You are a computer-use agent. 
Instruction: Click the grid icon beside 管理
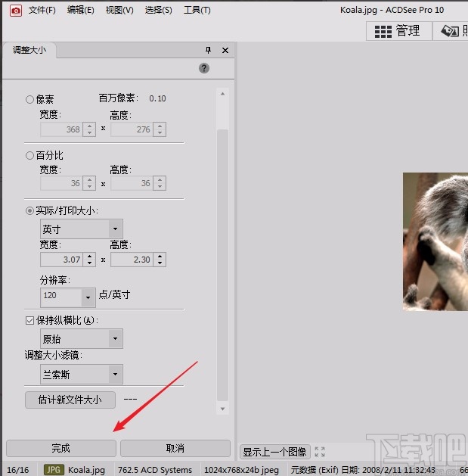point(383,32)
